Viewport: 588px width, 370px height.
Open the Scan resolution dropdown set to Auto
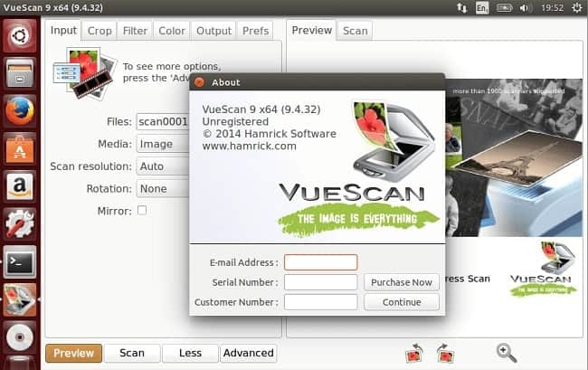click(163, 166)
